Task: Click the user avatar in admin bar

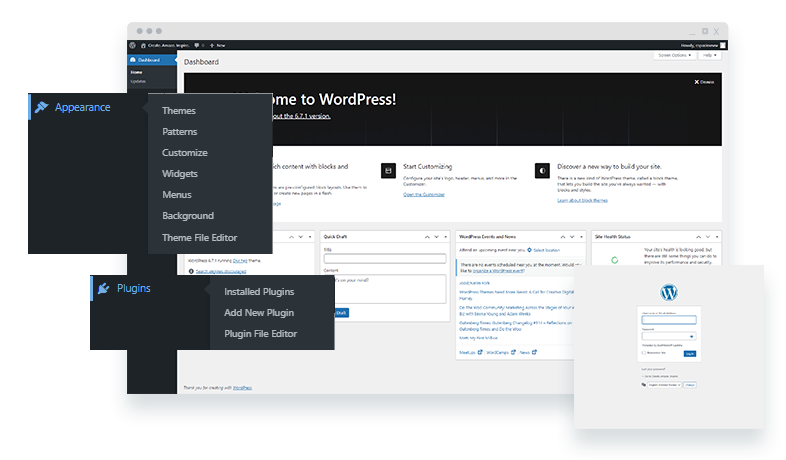Action: point(723,45)
